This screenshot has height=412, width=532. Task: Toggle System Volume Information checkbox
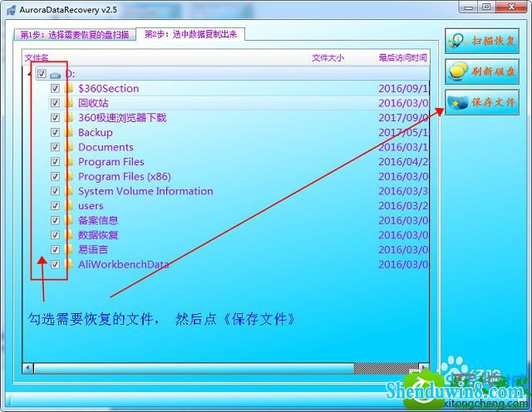(55, 191)
